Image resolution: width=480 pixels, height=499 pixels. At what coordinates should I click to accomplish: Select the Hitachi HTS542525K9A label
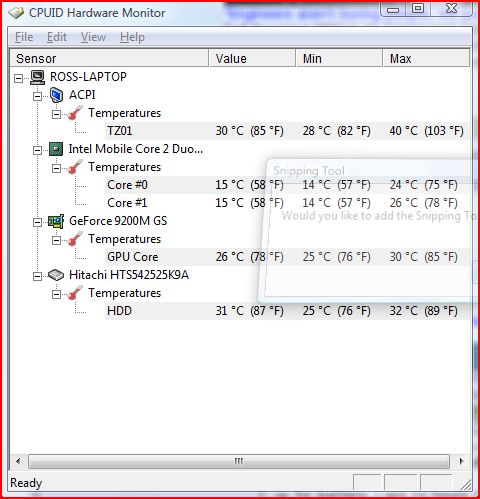[x=129, y=275]
